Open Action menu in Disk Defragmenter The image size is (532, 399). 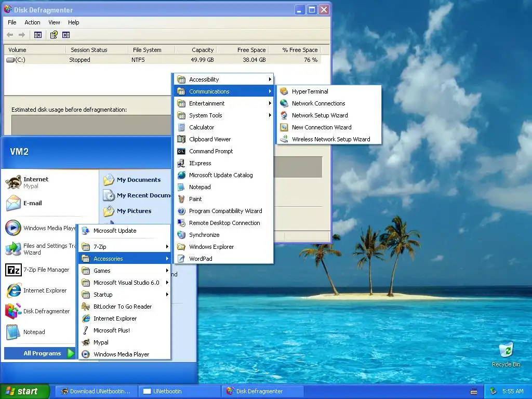point(32,22)
